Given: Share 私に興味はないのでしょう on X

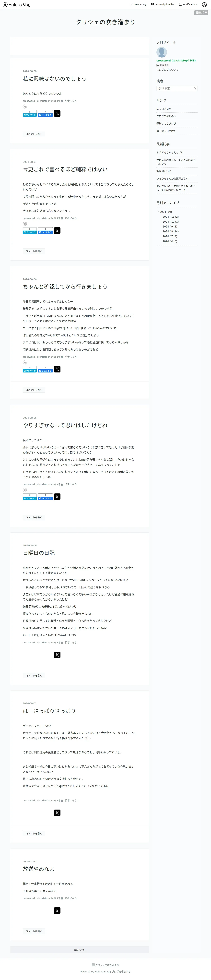Looking at the screenshot, I should [x=57, y=113].
